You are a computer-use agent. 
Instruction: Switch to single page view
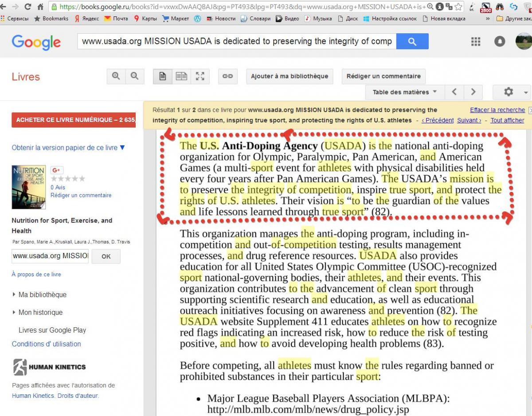pyautogui.click(x=163, y=76)
